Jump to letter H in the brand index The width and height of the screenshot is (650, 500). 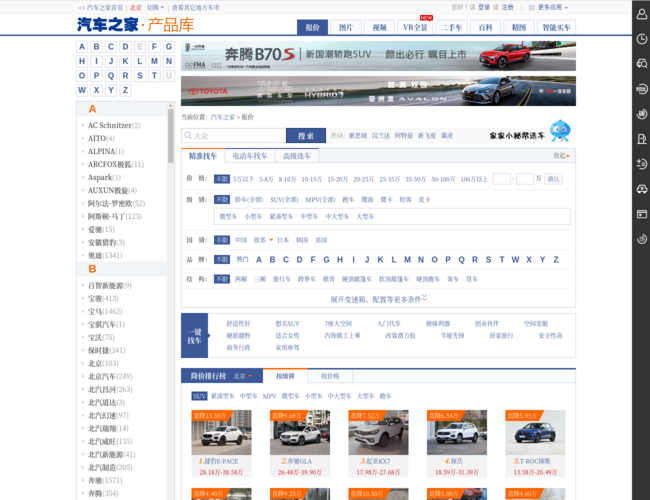point(82,61)
